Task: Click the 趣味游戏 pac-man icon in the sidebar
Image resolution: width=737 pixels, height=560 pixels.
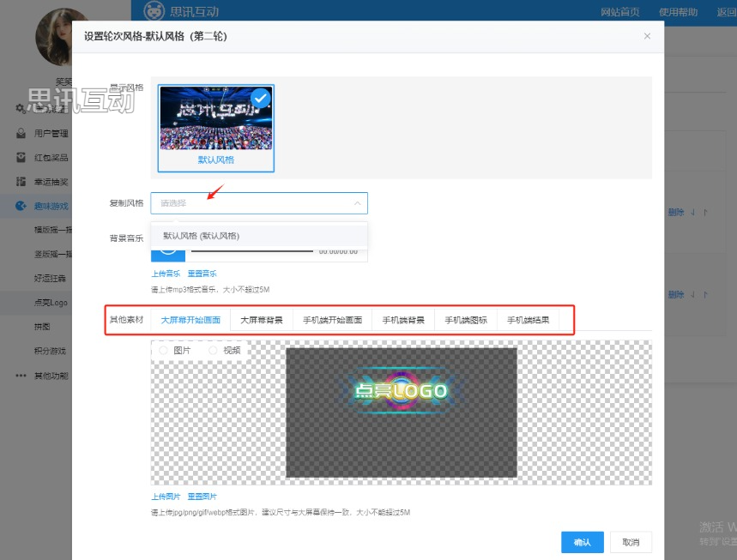Action: (21, 206)
